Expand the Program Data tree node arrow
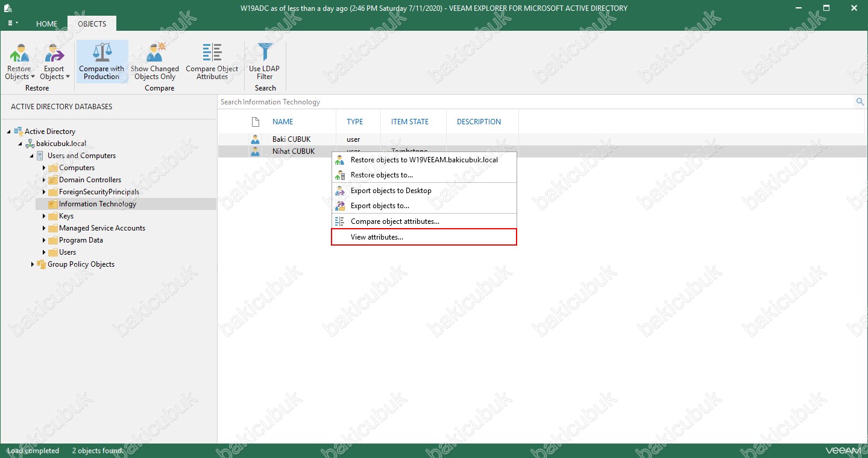This screenshot has width=868, height=458. tap(44, 240)
